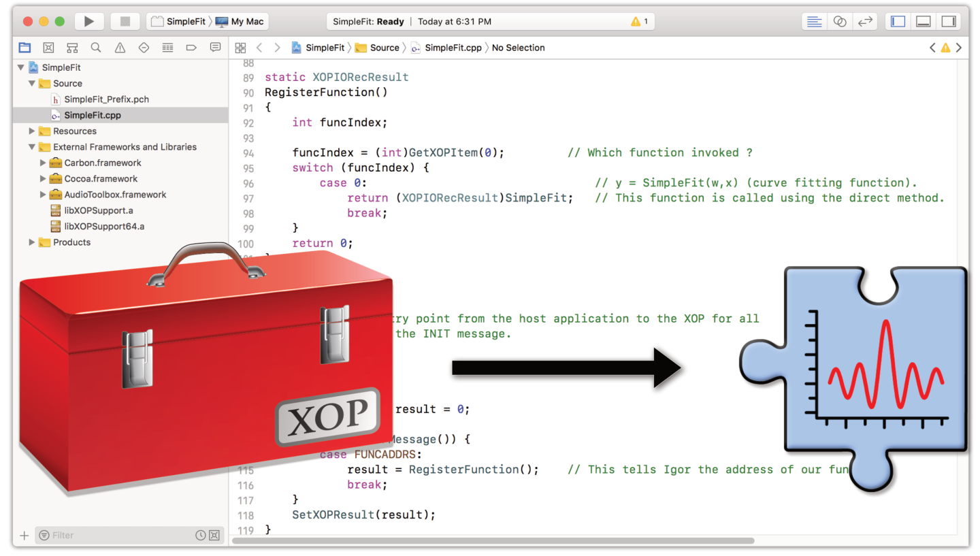
Task: Run the SimpleFit build with Play button
Action: (89, 21)
